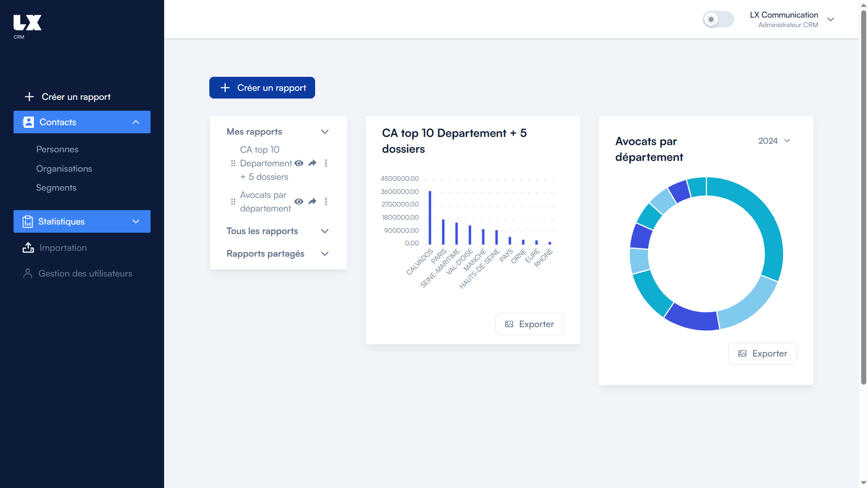Go to Importation in sidebar
Viewport: 868px width, 488px height.
coord(63,248)
